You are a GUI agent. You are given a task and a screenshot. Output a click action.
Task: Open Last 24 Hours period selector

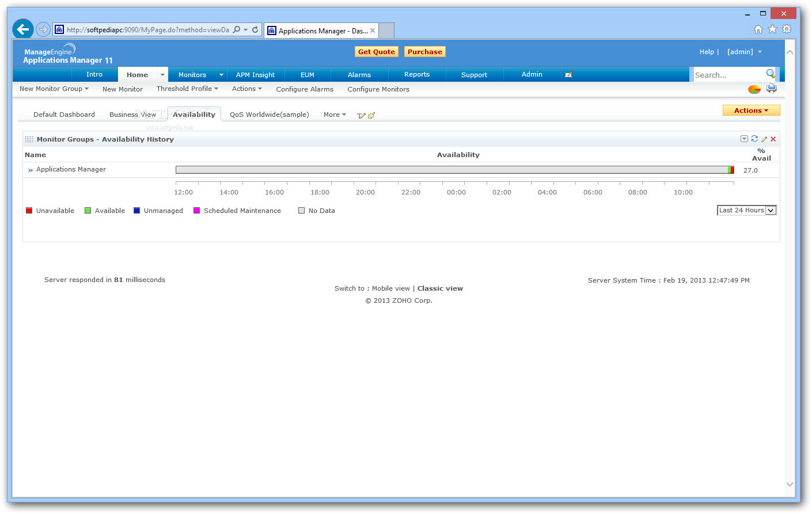pos(747,210)
